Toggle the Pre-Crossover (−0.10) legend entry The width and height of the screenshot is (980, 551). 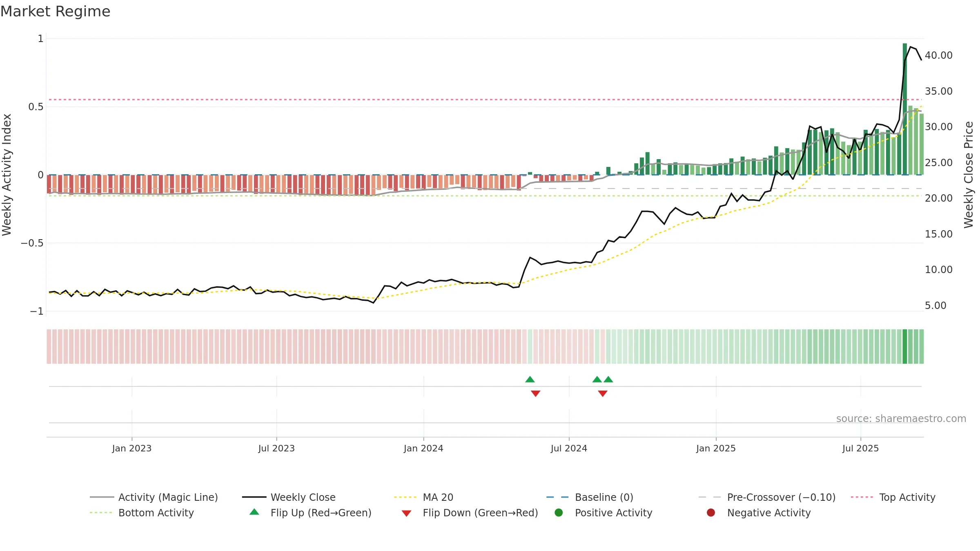pos(767,497)
